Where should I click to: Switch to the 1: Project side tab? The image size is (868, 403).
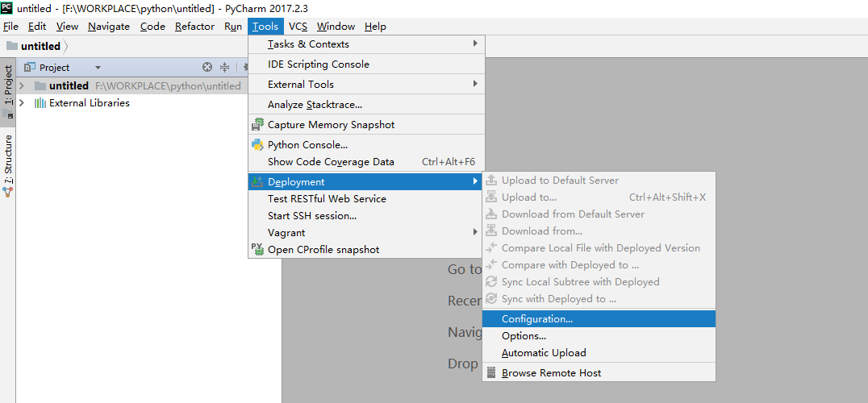pyautogui.click(x=8, y=91)
